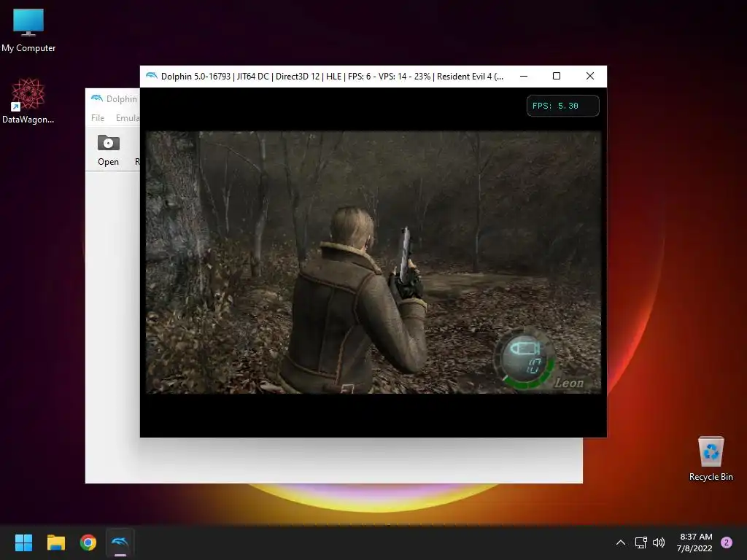
Task: Show hidden system tray icons chevron
Action: tap(620, 542)
